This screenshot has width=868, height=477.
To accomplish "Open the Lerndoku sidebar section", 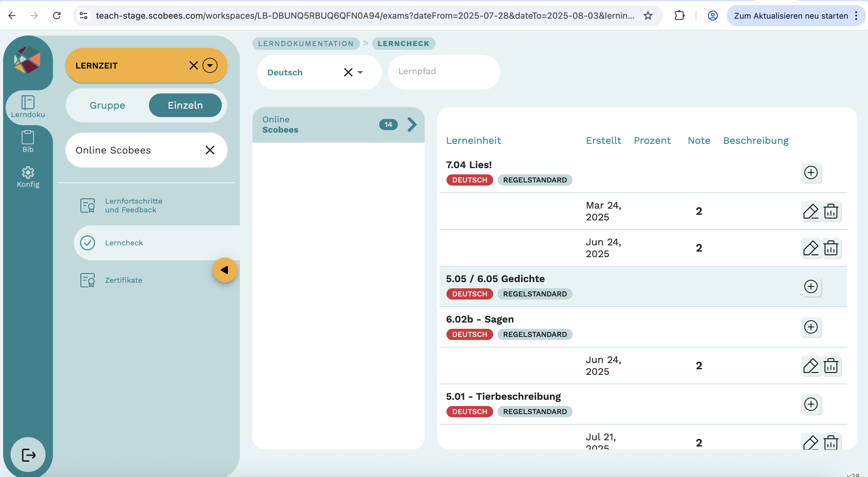I will (x=28, y=106).
